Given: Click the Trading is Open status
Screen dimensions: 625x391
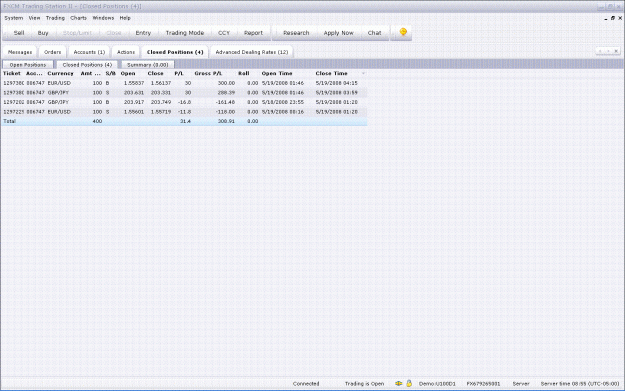Looking at the screenshot, I should point(364,384).
